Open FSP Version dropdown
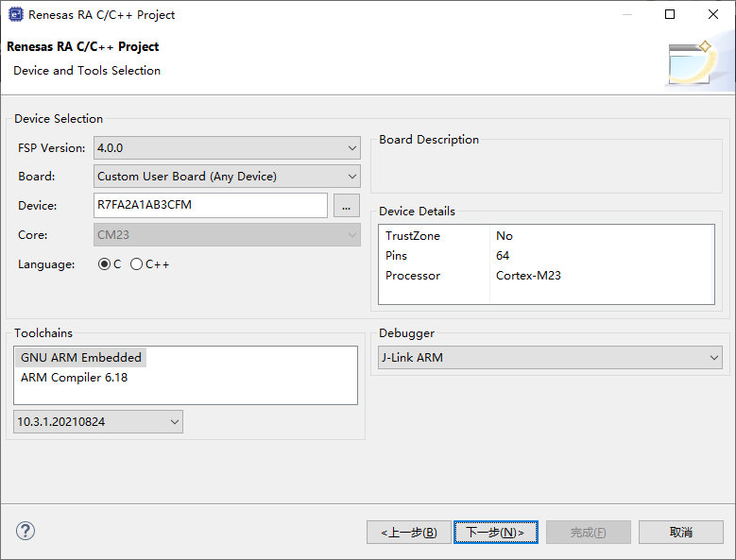736x560 pixels. click(x=227, y=147)
